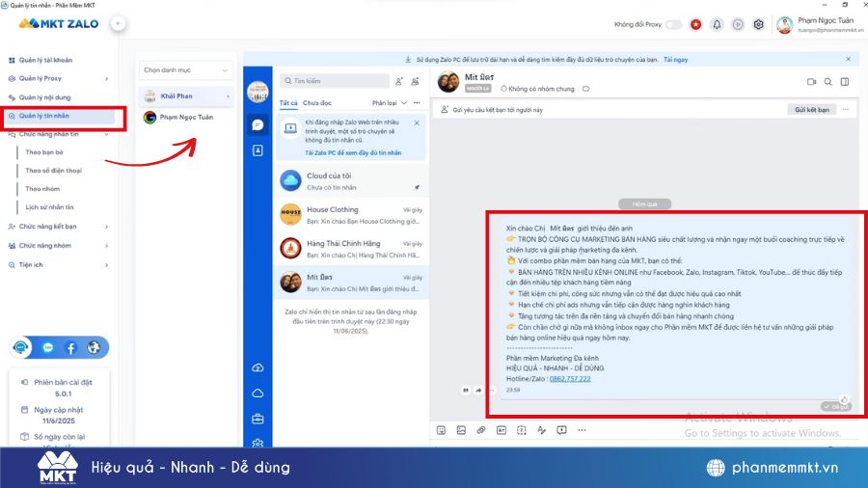Click the add friend icon beside search
The image size is (868, 488).
(399, 81)
